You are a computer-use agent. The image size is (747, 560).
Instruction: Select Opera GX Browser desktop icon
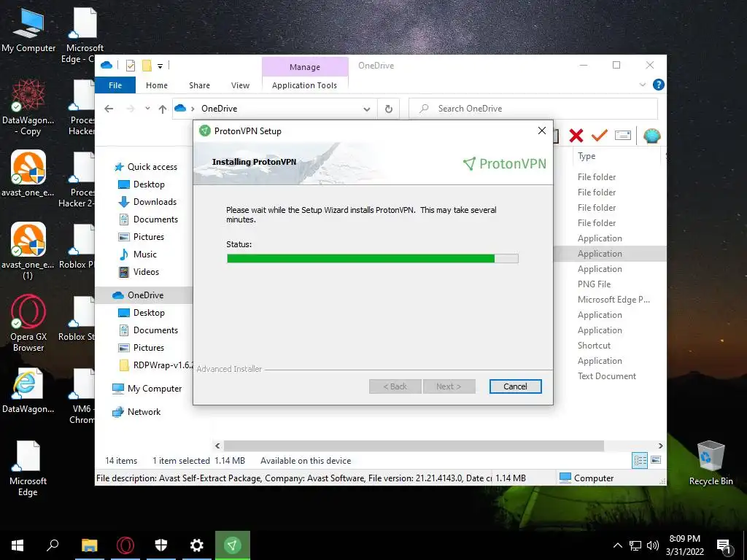tap(28, 323)
